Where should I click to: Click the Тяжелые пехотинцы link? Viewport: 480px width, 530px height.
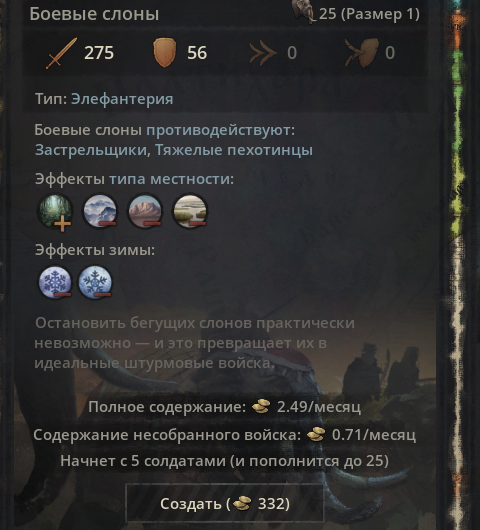coord(234,150)
